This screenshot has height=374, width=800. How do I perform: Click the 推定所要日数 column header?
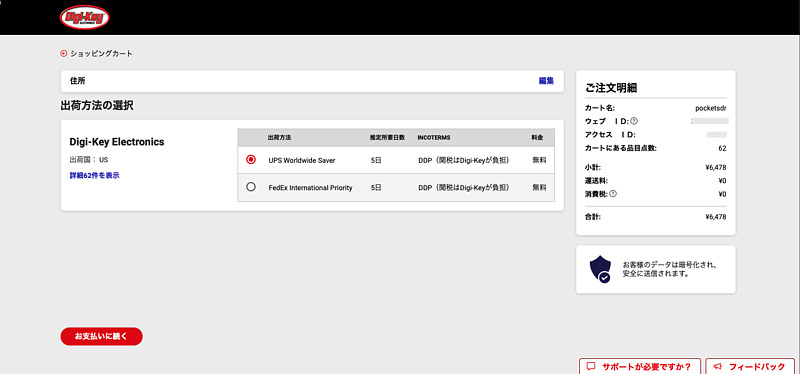[387, 138]
